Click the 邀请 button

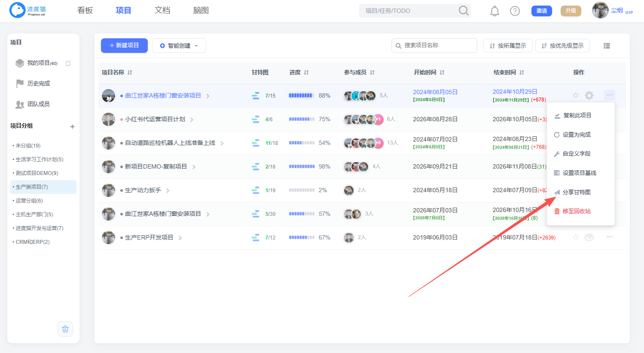point(542,11)
